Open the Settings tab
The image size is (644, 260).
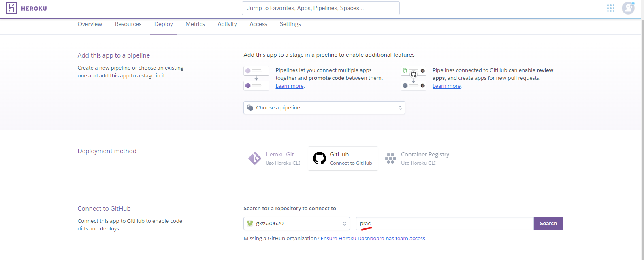290,24
